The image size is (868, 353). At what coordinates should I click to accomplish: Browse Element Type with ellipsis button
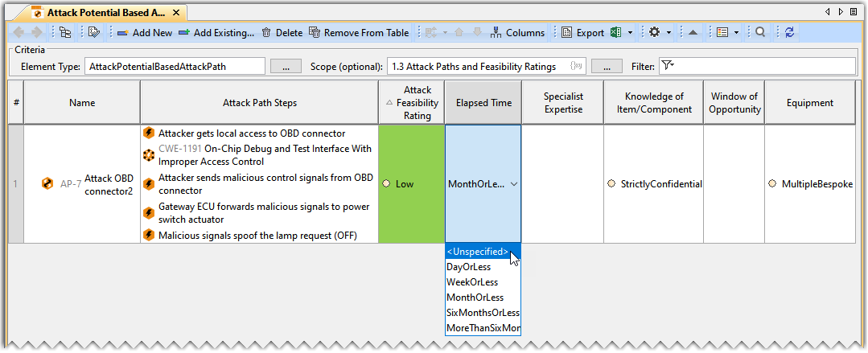[286, 66]
